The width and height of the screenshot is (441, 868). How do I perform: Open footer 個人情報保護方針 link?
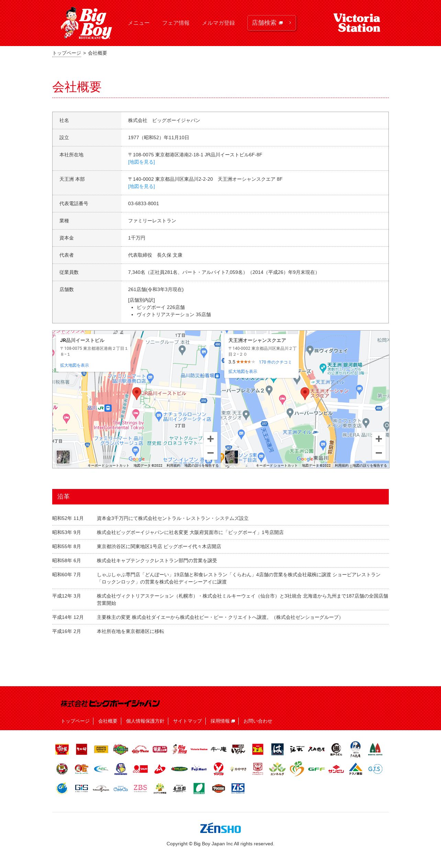145,721
